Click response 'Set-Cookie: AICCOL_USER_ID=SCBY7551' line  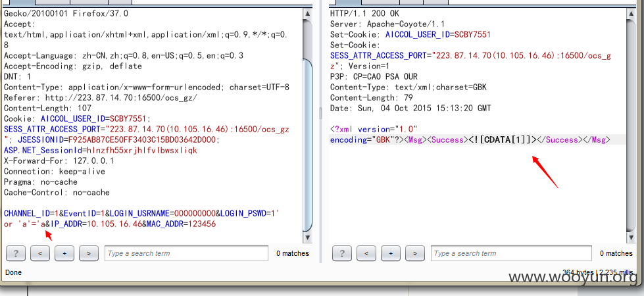tap(410, 34)
